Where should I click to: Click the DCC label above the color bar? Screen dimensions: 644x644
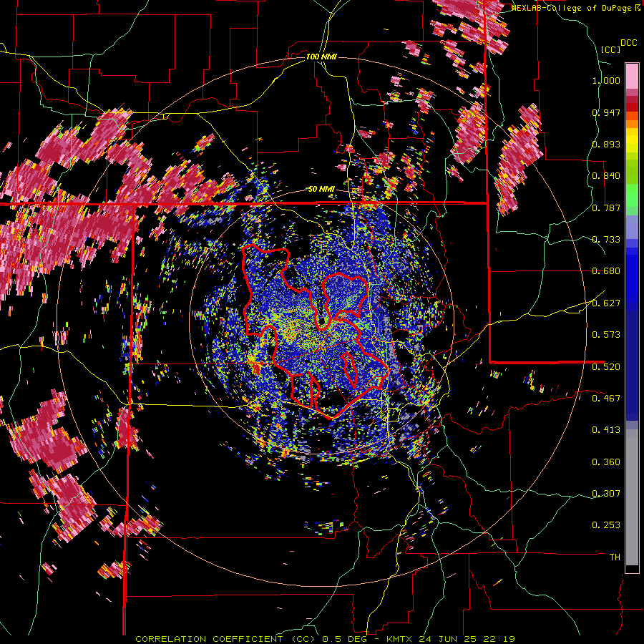[629, 43]
